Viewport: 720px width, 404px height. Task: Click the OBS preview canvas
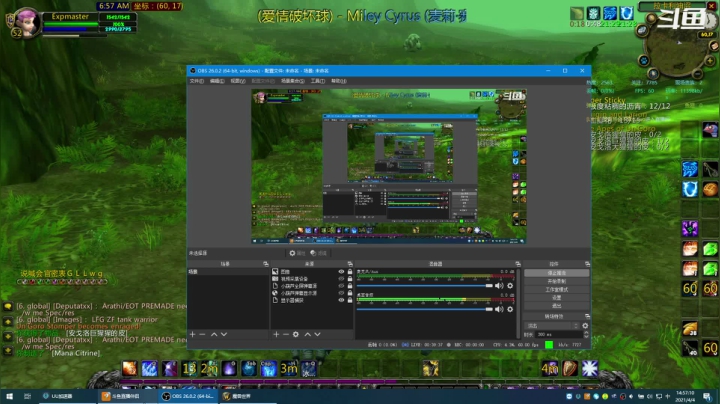(388, 166)
